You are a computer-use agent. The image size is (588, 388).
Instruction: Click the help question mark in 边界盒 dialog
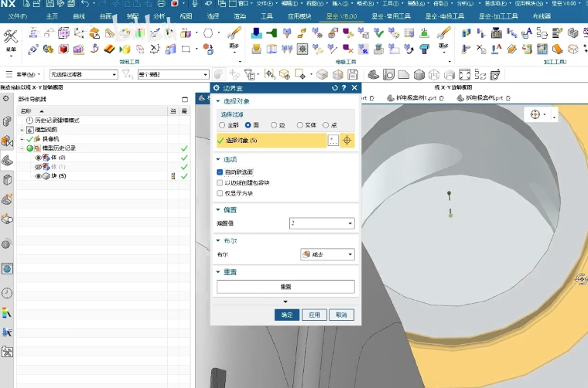(344, 88)
